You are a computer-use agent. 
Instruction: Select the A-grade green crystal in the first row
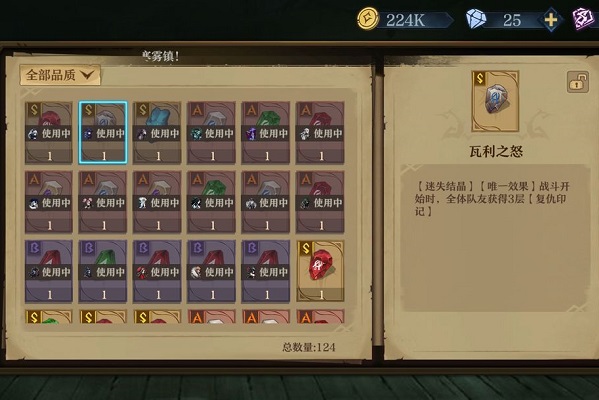click(266, 133)
